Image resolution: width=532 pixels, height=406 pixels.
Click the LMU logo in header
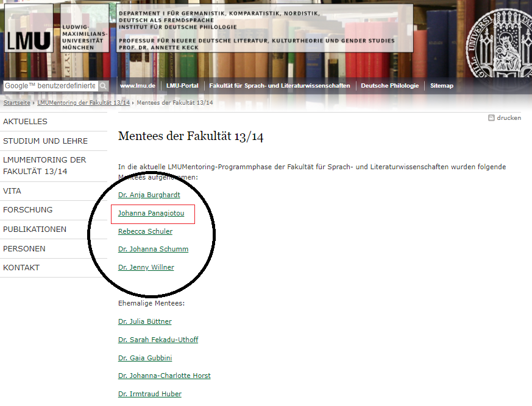pos(29,40)
